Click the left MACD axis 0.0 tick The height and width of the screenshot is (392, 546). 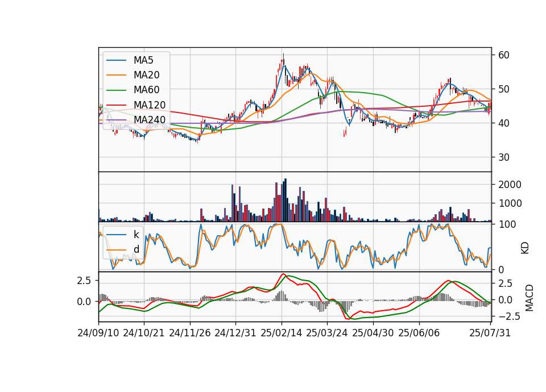pyautogui.click(x=84, y=302)
